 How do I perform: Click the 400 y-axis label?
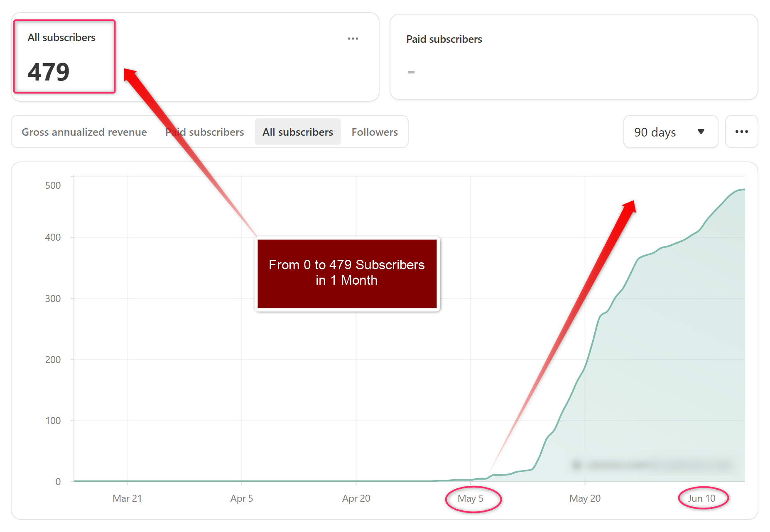tap(53, 237)
